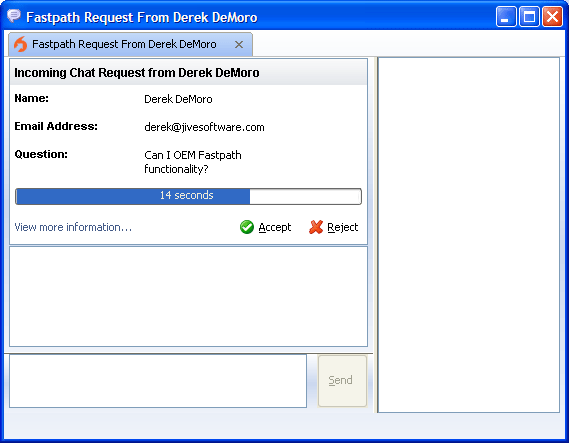This screenshot has height=443, width=569.
Task: Minimize the Fastpath Request window
Action: tap(506, 17)
